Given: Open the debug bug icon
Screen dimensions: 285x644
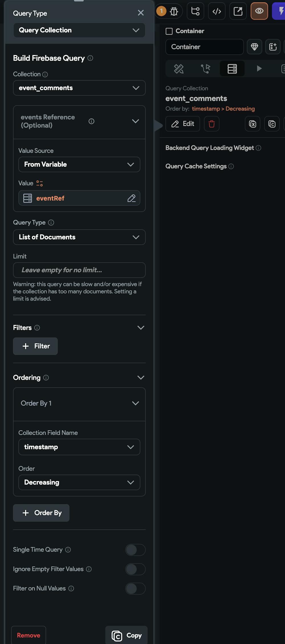Looking at the screenshot, I should click(x=174, y=11).
